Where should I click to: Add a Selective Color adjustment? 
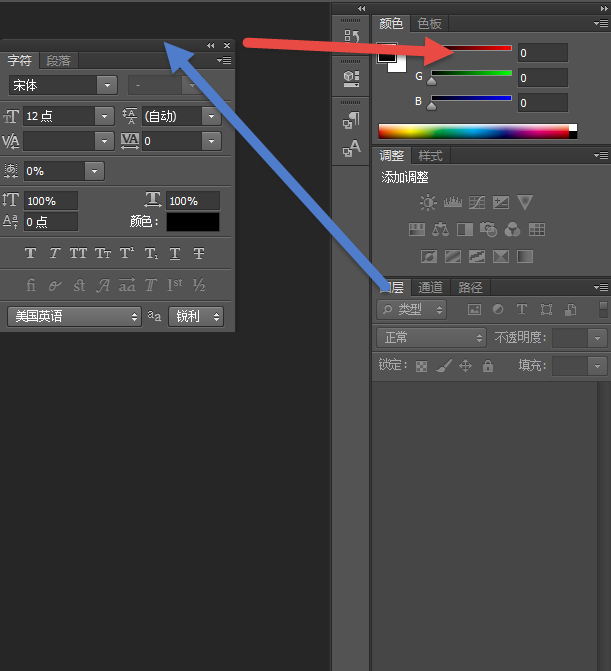(x=501, y=256)
